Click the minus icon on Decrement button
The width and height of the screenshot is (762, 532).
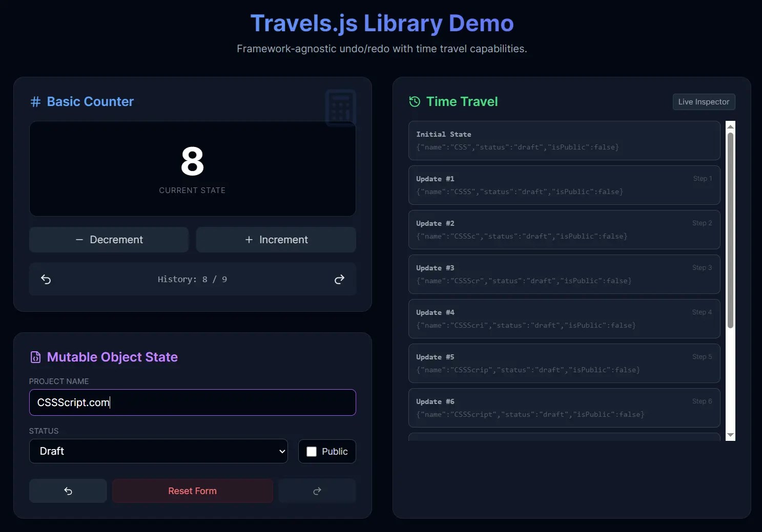[79, 239]
